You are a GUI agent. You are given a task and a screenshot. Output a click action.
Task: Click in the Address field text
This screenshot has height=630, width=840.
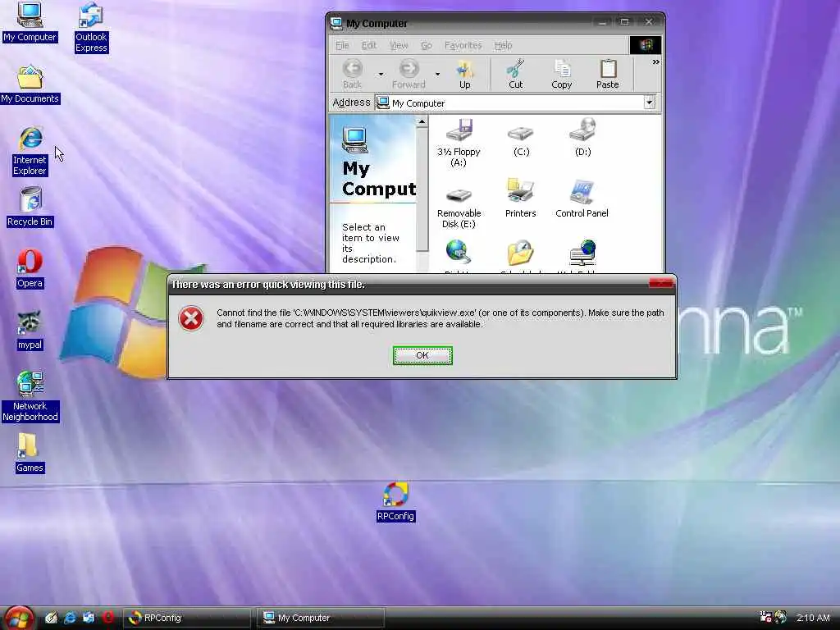pyautogui.click(x=418, y=103)
